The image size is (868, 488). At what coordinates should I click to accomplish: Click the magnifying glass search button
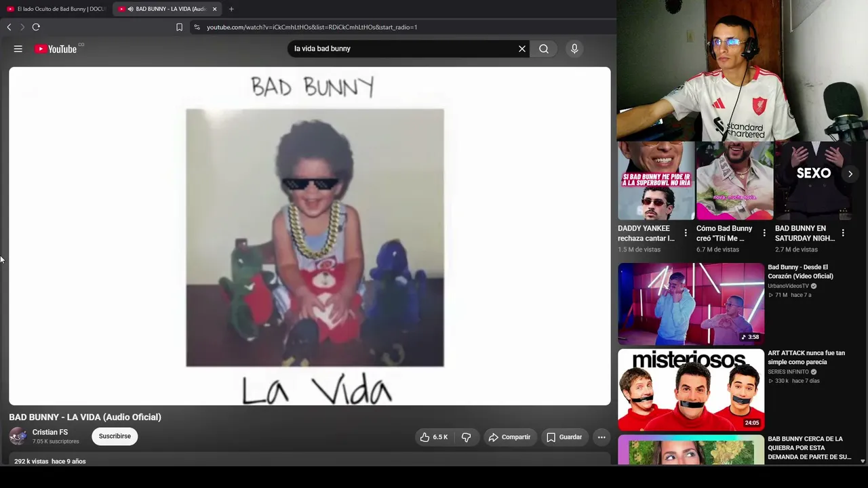[544, 49]
